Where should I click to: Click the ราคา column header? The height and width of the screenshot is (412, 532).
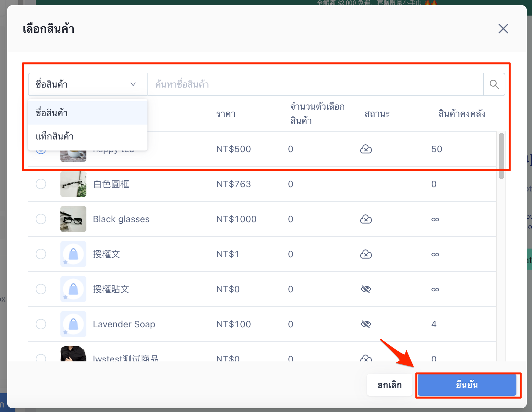pos(226,114)
